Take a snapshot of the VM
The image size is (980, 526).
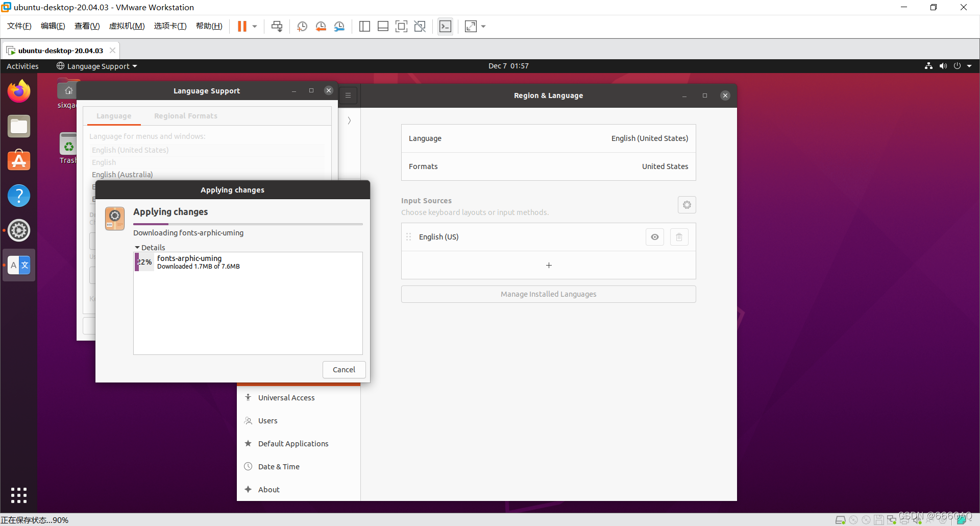(x=302, y=26)
